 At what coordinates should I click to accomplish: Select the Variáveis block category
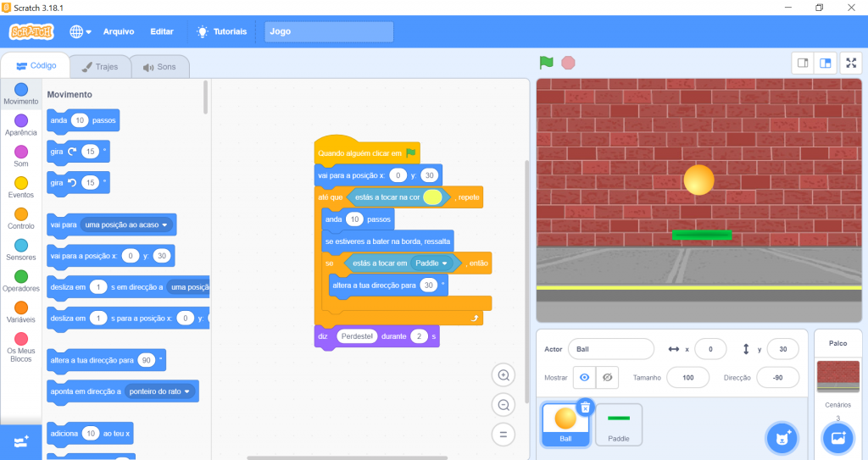pyautogui.click(x=21, y=313)
